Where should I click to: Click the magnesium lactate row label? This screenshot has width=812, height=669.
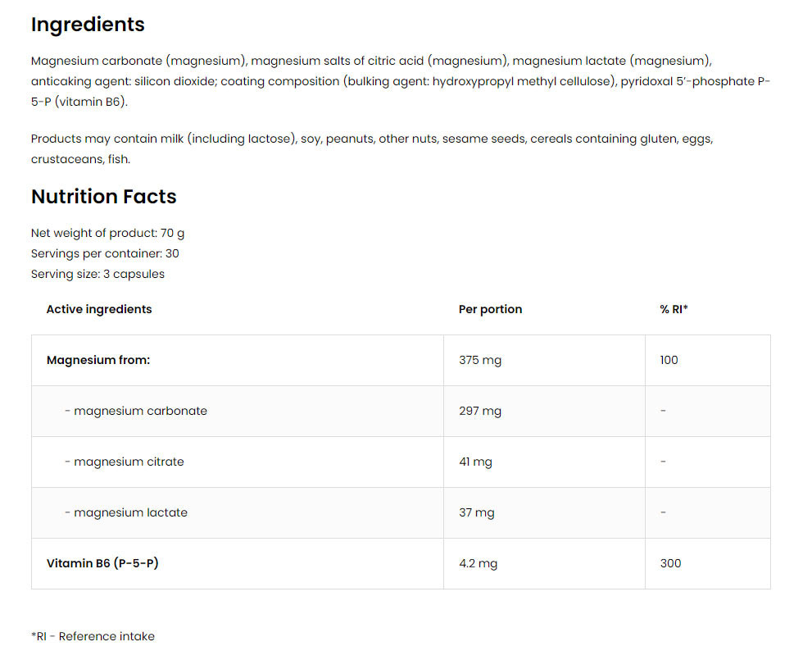click(x=126, y=512)
